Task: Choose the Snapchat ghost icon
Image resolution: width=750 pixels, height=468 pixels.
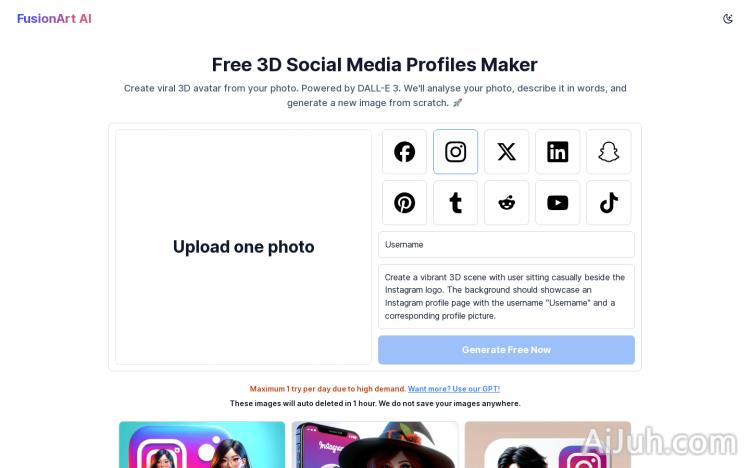Action: click(x=609, y=152)
